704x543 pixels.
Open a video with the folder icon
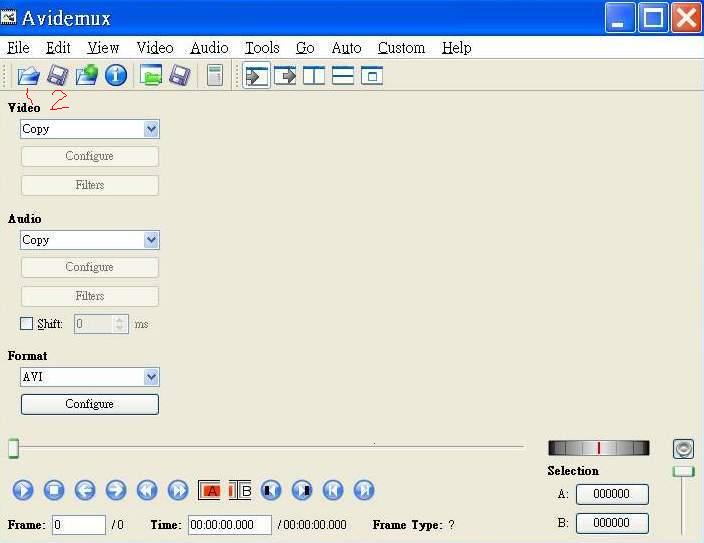point(28,75)
